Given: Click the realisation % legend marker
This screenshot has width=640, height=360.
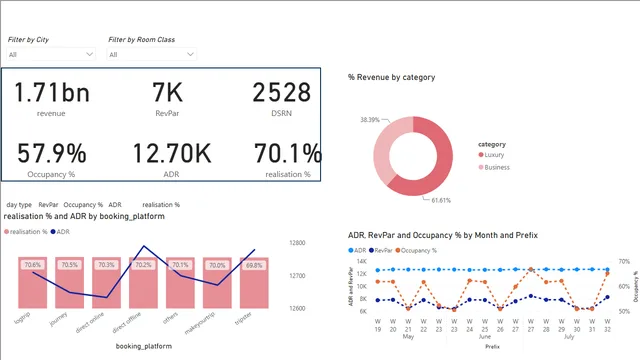Looking at the screenshot, I should 6,231.
